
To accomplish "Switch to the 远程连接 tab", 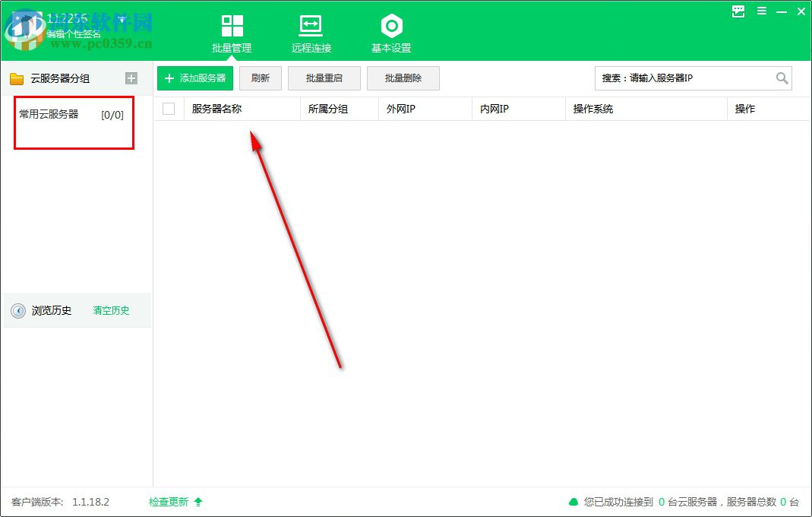I will pyautogui.click(x=311, y=34).
